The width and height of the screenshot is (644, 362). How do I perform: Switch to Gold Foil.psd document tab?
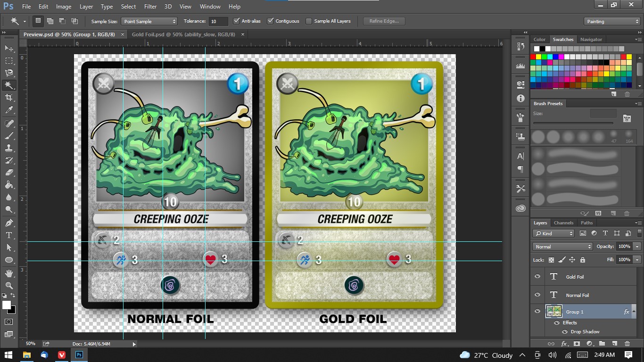click(x=183, y=34)
